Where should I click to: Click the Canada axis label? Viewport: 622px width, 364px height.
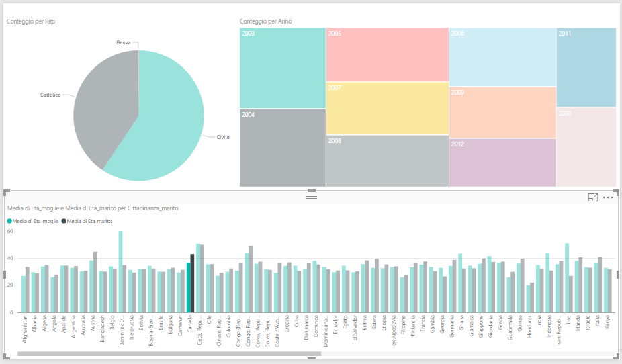(x=189, y=324)
